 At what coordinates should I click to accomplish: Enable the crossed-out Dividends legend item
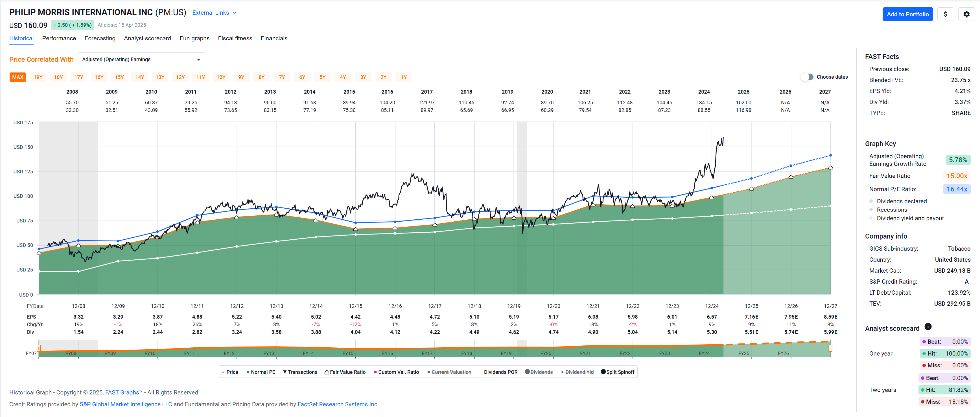click(539, 372)
